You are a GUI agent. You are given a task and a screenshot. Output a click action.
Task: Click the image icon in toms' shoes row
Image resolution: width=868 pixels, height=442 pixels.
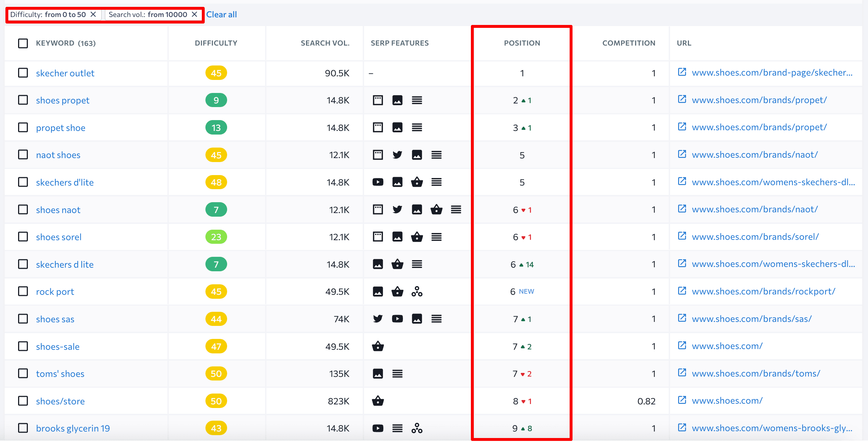(378, 373)
